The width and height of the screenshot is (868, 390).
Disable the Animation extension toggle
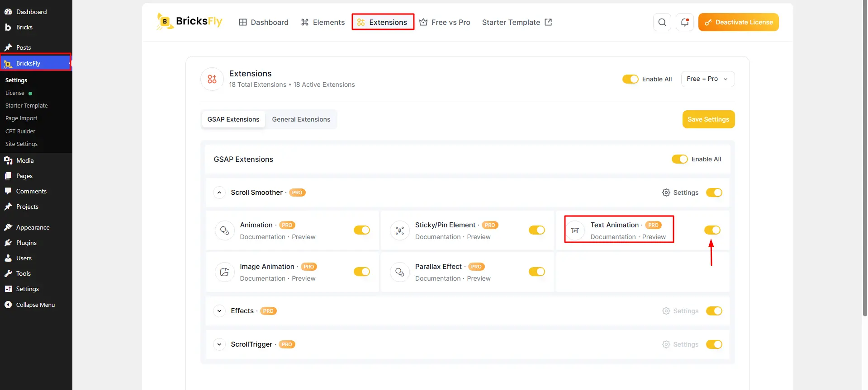pos(361,230)
